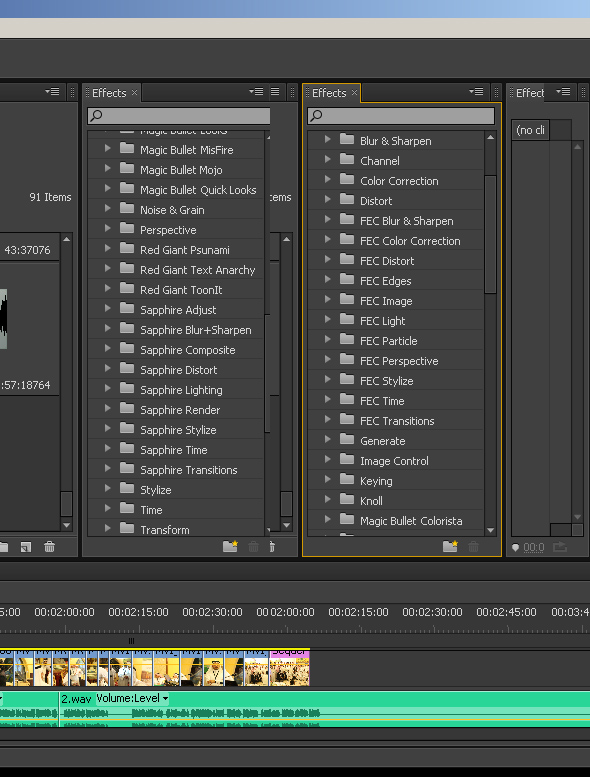Expand the Color Correction folder
The image size is (590, 777).
pyautogui.click(x=327, y=179)
